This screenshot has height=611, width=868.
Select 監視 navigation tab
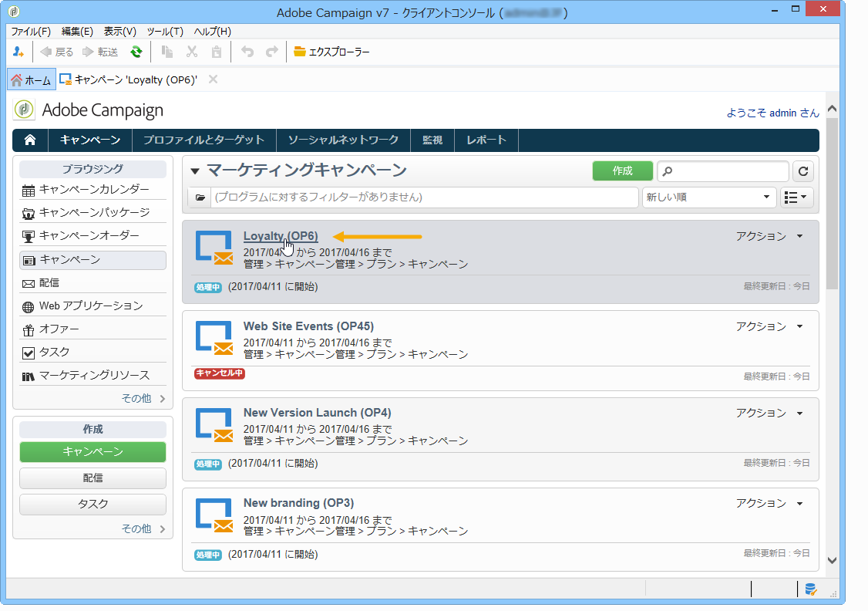[432, 140]
